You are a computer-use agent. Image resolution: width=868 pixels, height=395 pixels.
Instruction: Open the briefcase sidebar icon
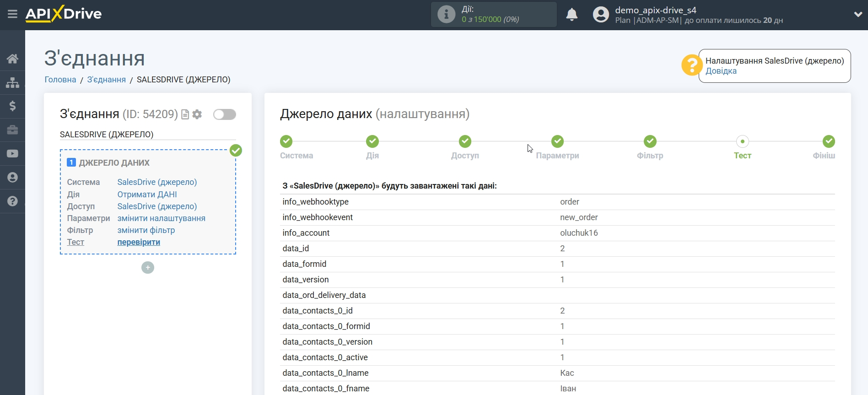(12, 130)
